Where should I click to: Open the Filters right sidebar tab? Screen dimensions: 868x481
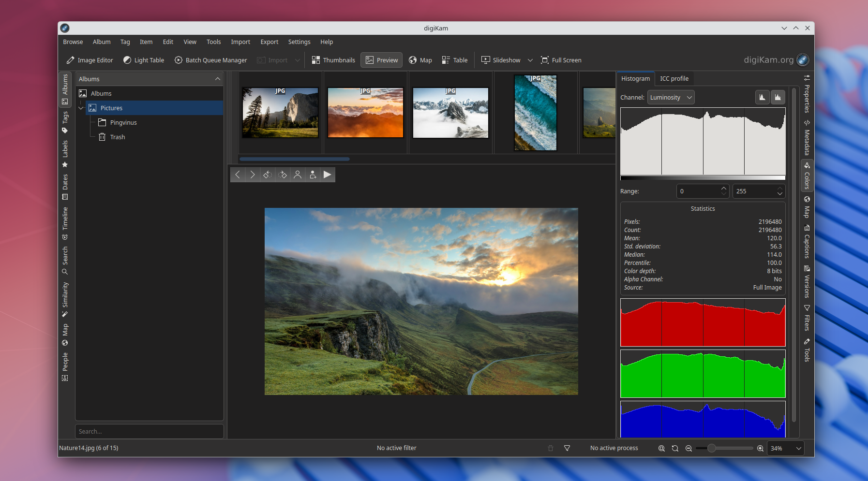click(x=807, y=318)
